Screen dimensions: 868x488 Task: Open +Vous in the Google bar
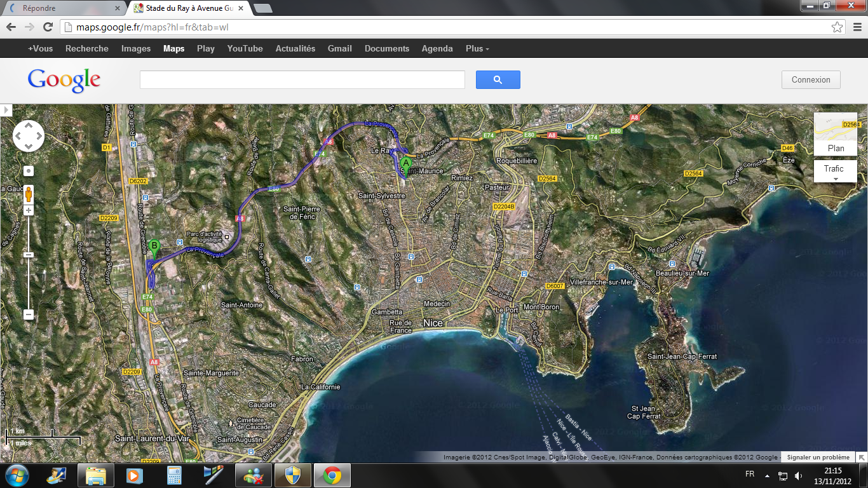point(41,48)
